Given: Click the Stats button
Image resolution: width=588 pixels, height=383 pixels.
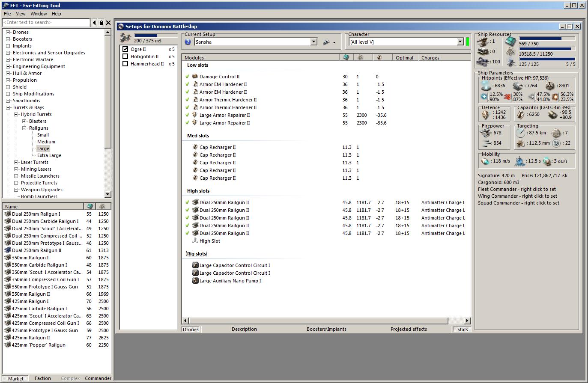Looking at the screenshot, I should click(x=462, y=330).
